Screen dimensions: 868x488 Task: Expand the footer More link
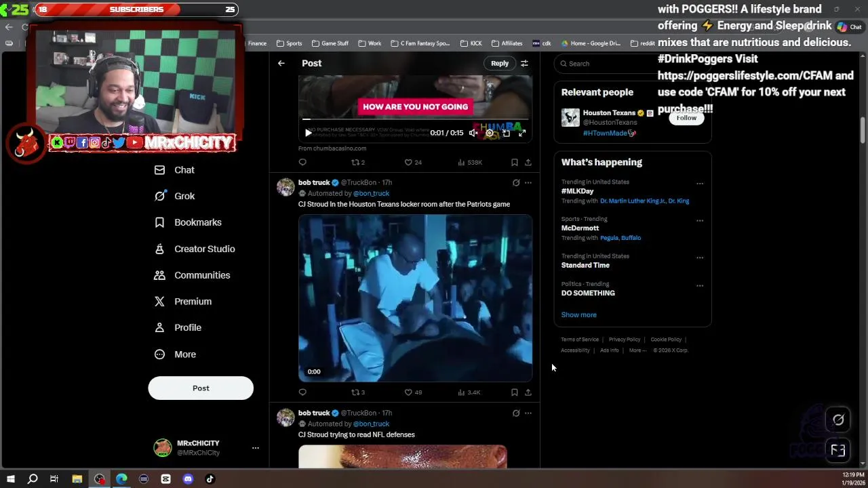pos(637,350)
